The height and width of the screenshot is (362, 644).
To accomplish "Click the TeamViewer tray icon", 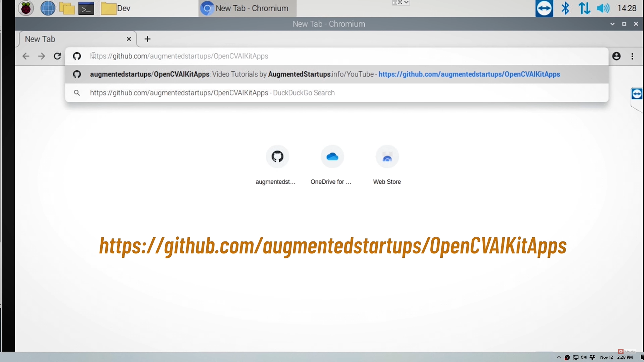I will (544, 8).
